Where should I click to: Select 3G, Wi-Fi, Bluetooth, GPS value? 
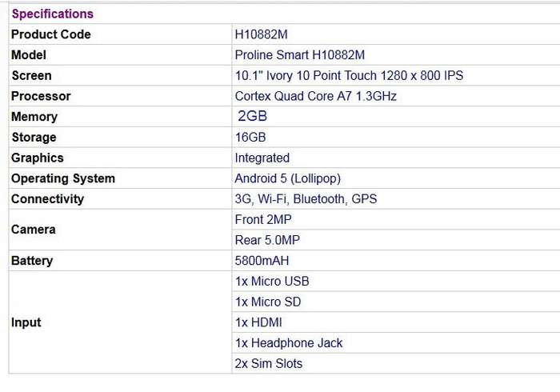tap(306, 199)
